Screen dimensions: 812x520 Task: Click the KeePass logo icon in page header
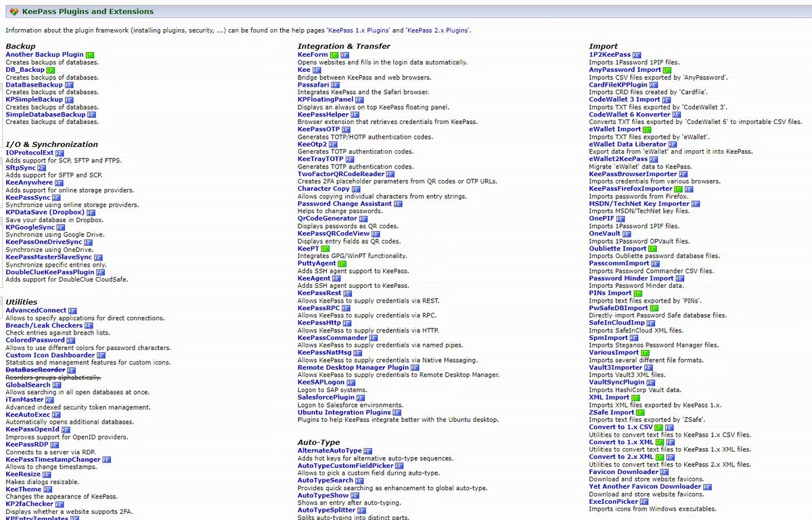point(14,12)
